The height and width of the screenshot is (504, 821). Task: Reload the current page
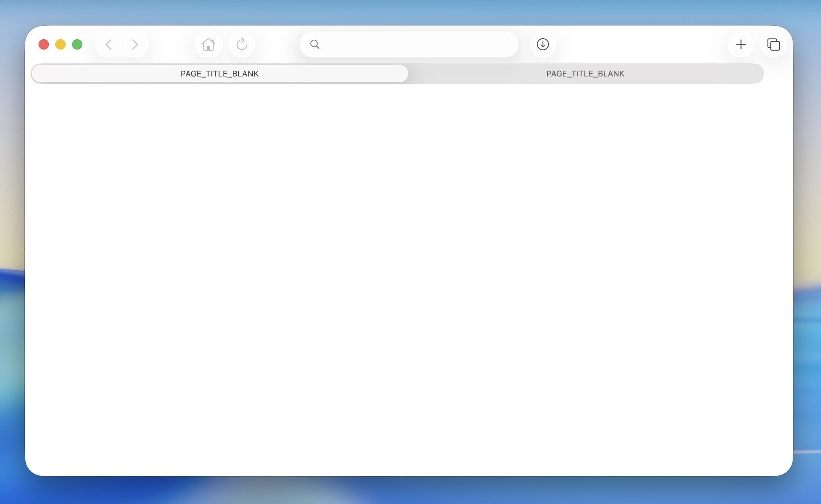pyautogui.click(x=242, y=44)
